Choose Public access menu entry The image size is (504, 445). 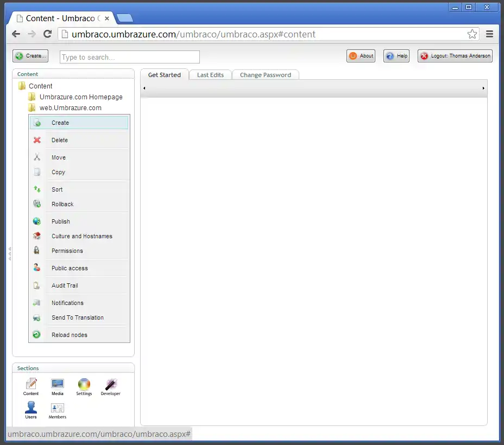79,268
